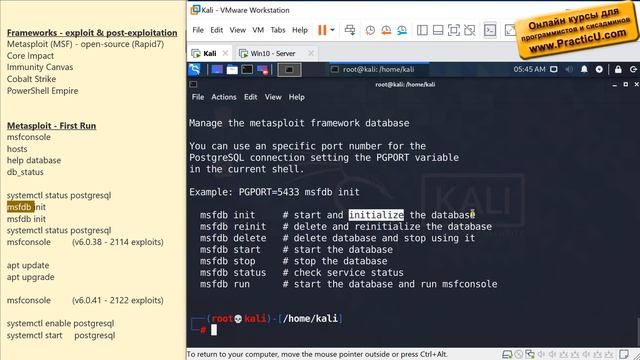Toggle the VMware library sidebar icon
The height and width of the screenshot is (360, 640).
422,30
